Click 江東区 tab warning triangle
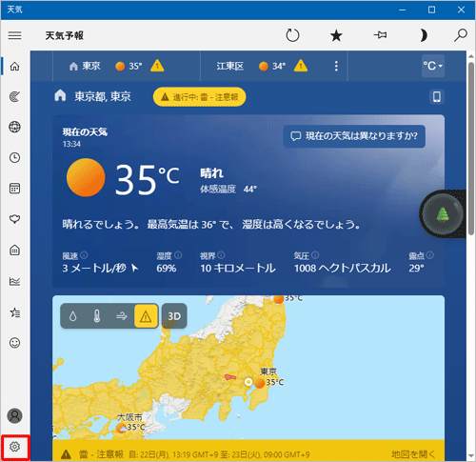The width and height of the screenshot is (476, 462). click(301, 66)
